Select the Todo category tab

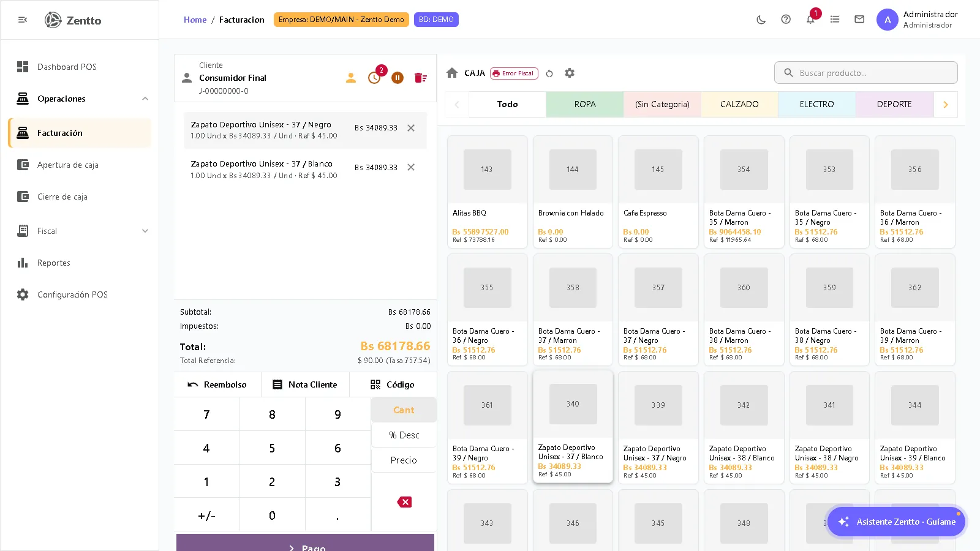507,105
